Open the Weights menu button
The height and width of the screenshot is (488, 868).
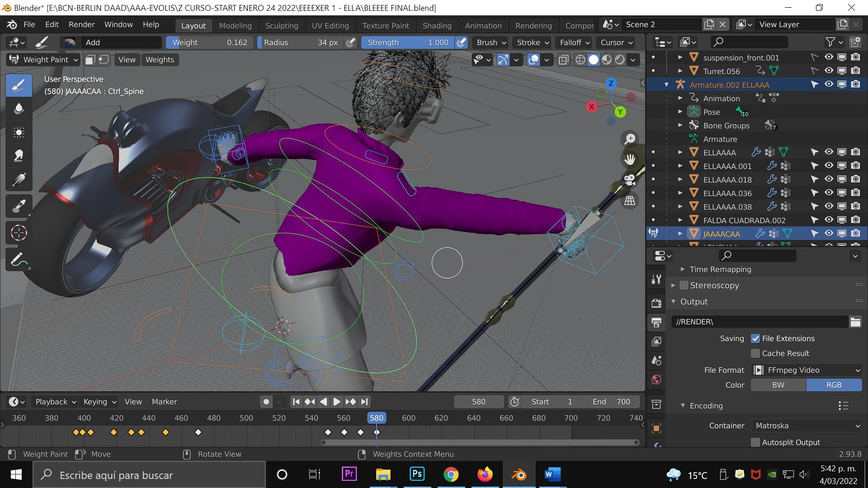coord(160,60)
